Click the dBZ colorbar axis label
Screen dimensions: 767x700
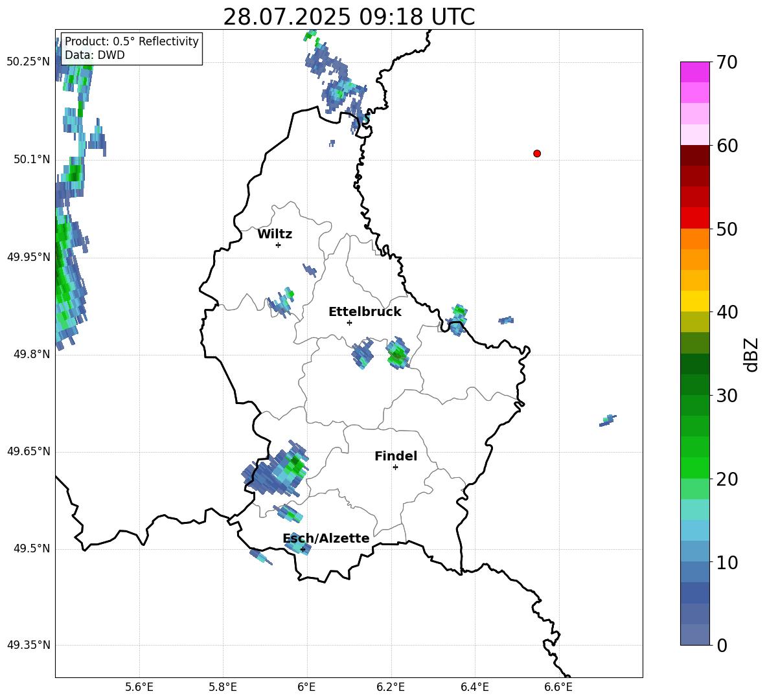coord(751,354)
